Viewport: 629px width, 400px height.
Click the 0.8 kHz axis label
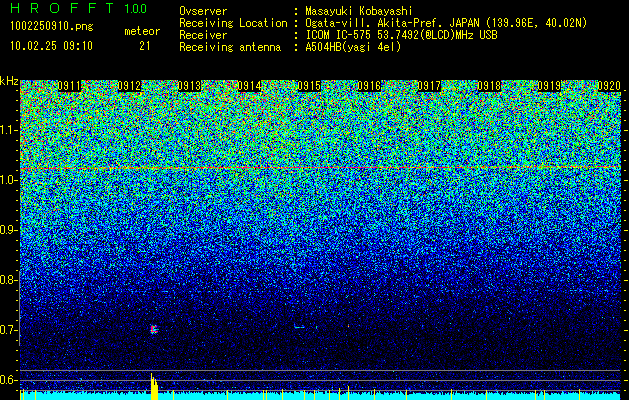tap(8, 280)
